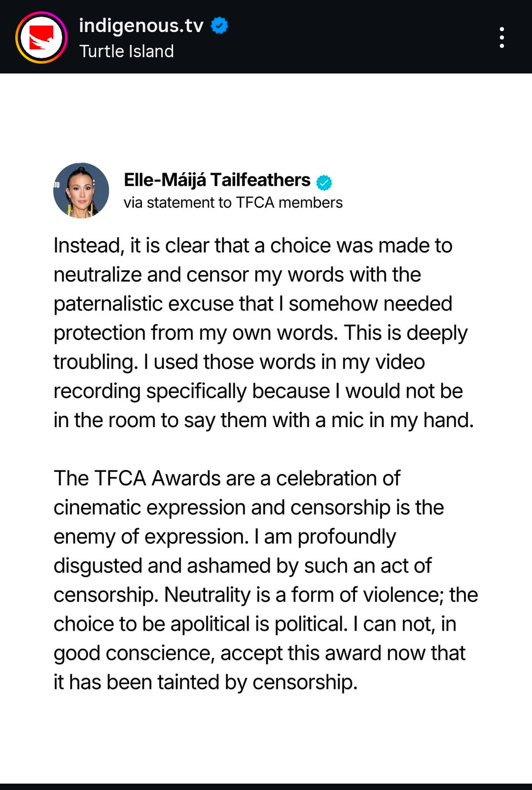This screenshot has height=790, width=532.
Task: Click the "recording specifically because" line
Action: coord(258,391)
